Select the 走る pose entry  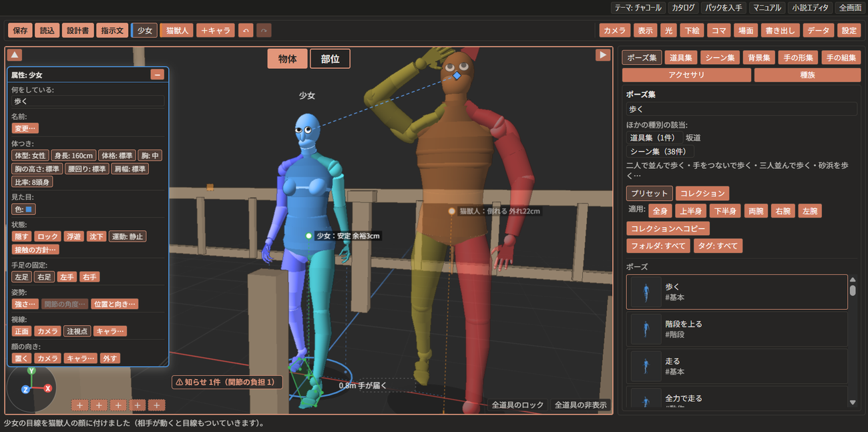click(737, 366)
